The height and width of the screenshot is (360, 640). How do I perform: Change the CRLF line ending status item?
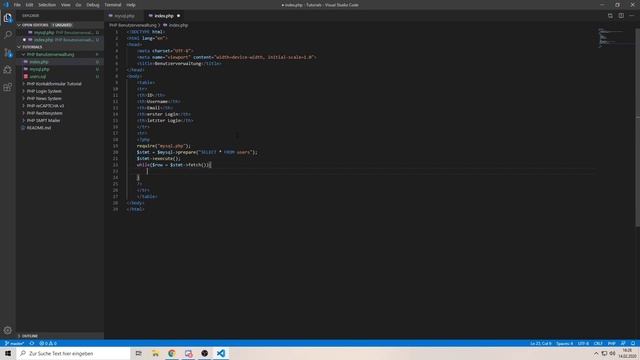598,343
